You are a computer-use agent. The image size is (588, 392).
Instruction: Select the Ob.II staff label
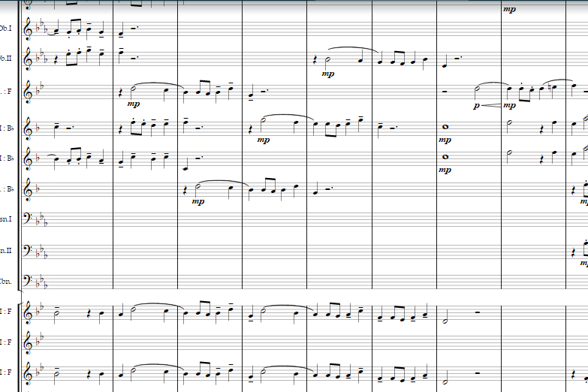point(5,59)
